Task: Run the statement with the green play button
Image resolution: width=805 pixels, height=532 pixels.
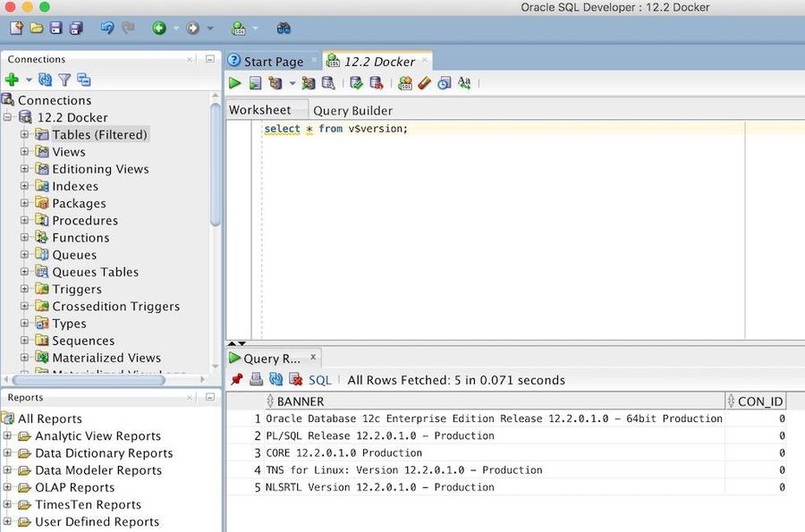Action: 235,82
